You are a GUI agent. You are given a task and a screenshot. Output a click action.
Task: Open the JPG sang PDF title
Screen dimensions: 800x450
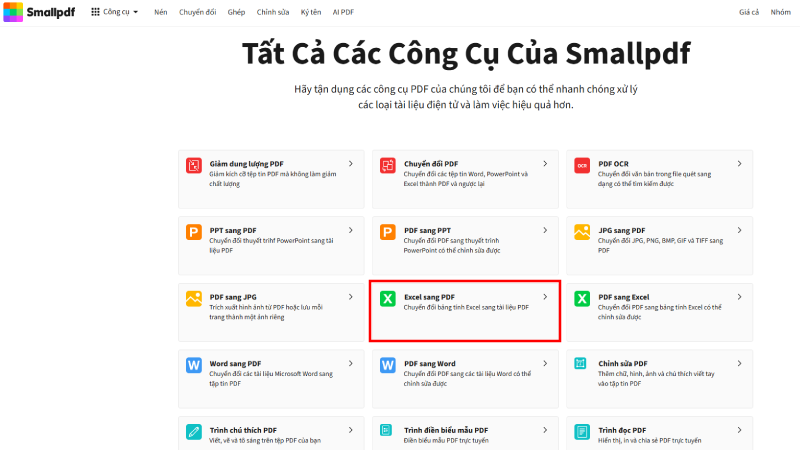tap(621, 231)
